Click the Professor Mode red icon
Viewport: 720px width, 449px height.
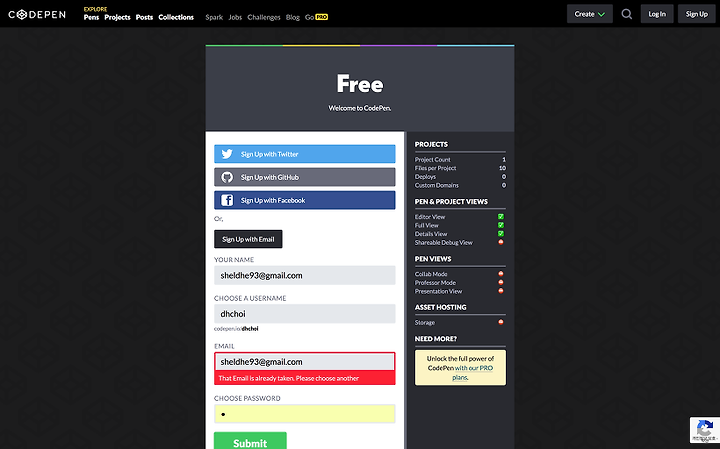coord(501,282)
